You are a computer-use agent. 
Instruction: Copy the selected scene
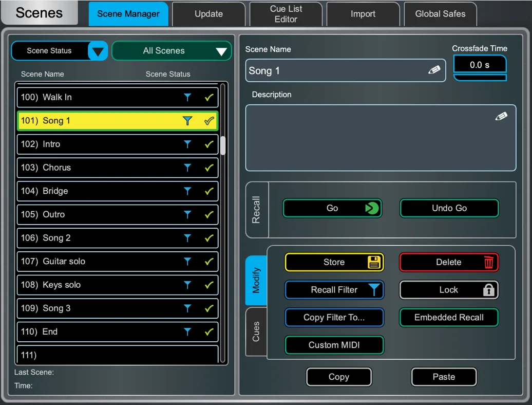(x=339, y=377)
